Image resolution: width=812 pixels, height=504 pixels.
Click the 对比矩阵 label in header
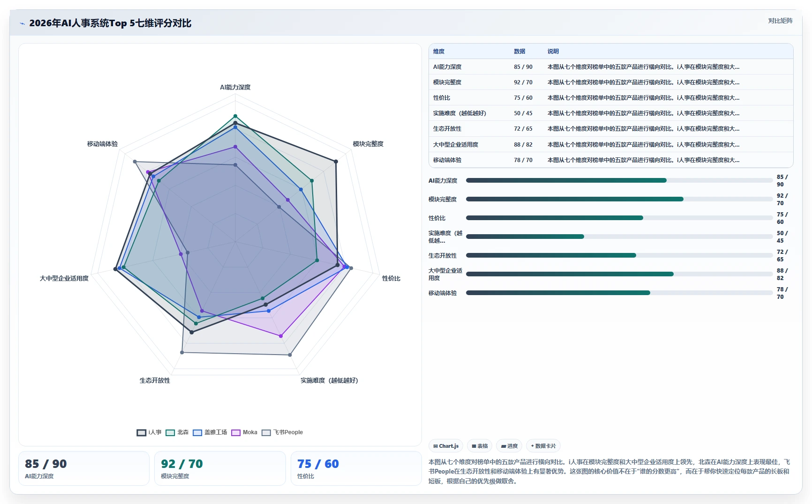(x=780, y=21)
